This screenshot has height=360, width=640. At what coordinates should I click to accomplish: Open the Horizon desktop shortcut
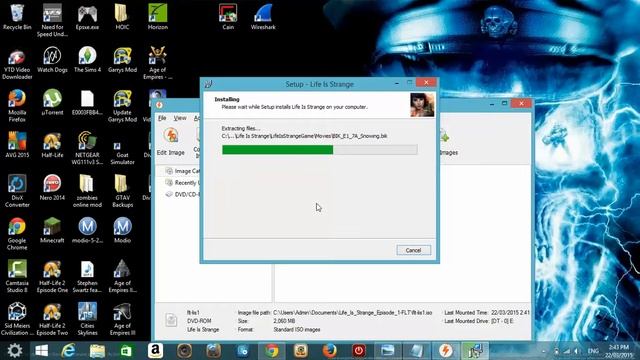(x=158, y=17)
